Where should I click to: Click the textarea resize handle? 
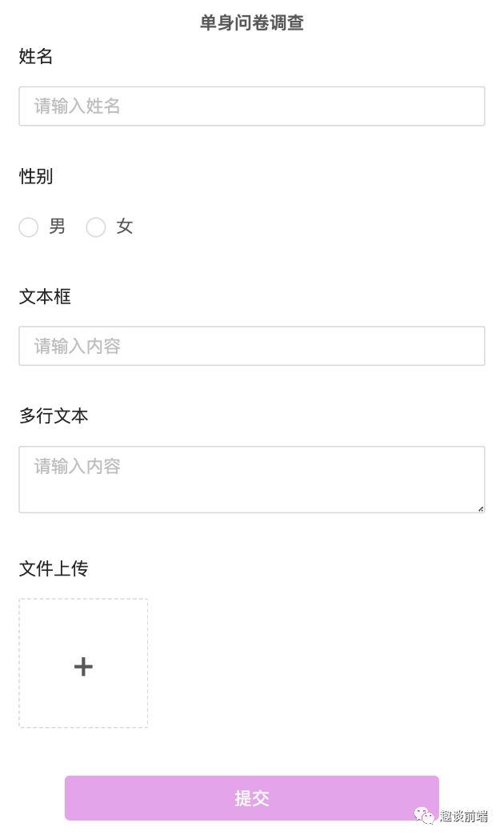click(482, 508)
